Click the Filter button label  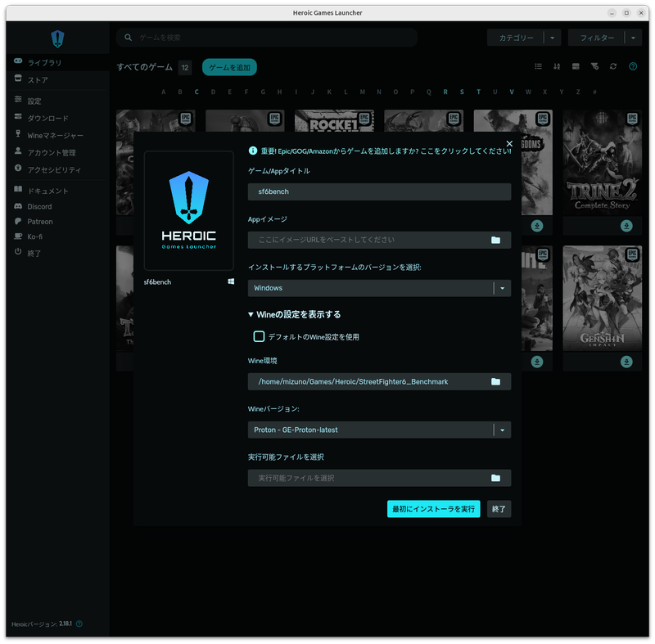click(597, 38)
